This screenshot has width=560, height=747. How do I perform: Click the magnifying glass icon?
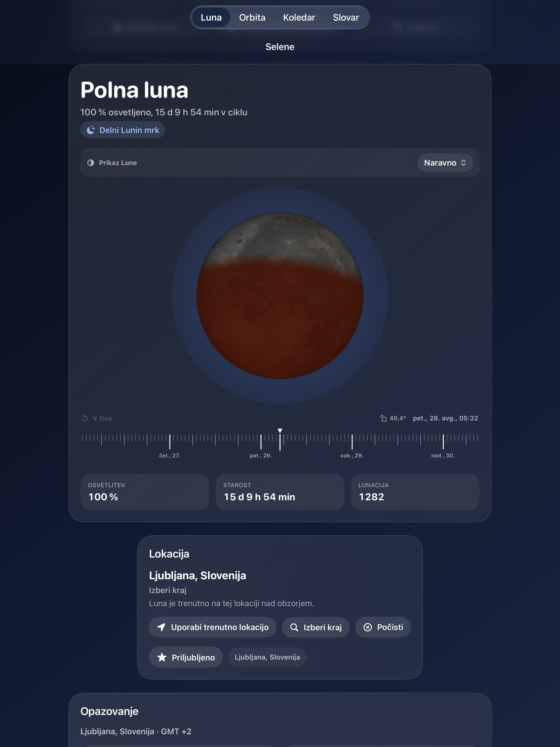tap(294, 627)
